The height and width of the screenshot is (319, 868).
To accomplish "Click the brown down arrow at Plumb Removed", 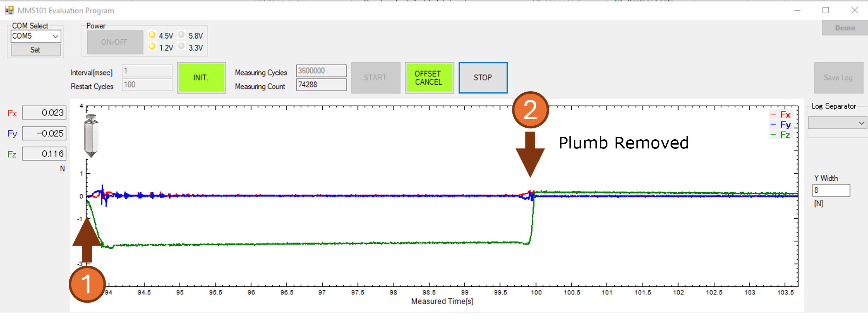I will pos(530,154).
